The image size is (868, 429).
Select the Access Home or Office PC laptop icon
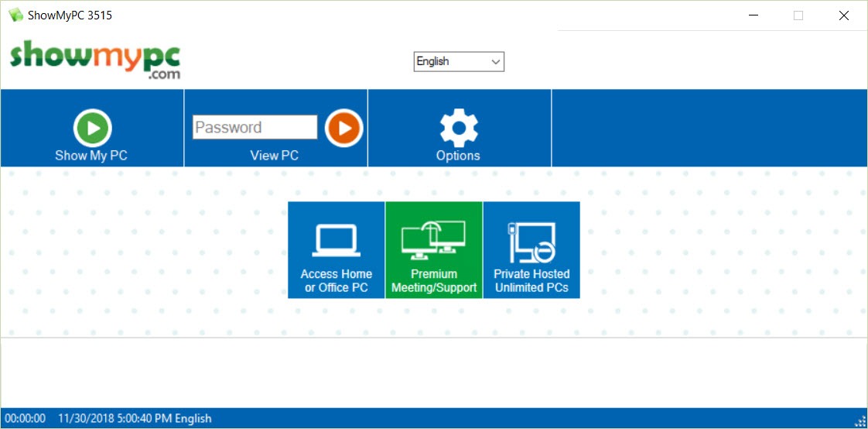336,240
